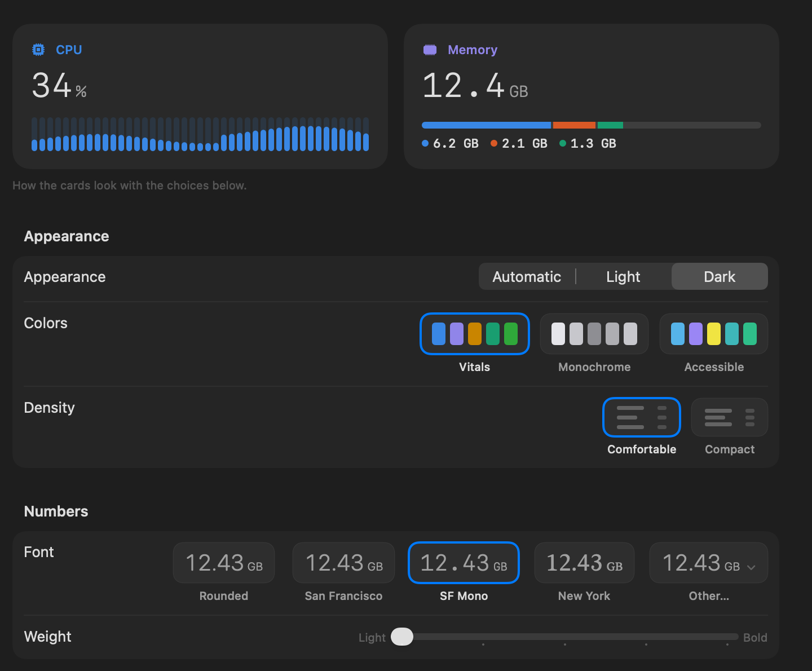The height and width of the screenshot is (671, 812).
Task: Click the Compact label
Action: click(730, 449)
